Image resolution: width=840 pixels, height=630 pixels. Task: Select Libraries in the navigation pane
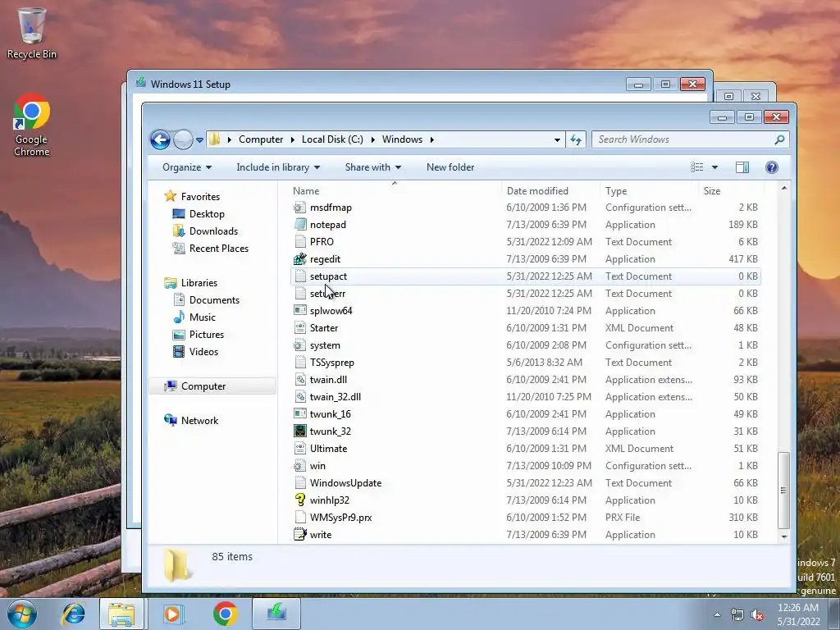[199, 283]
